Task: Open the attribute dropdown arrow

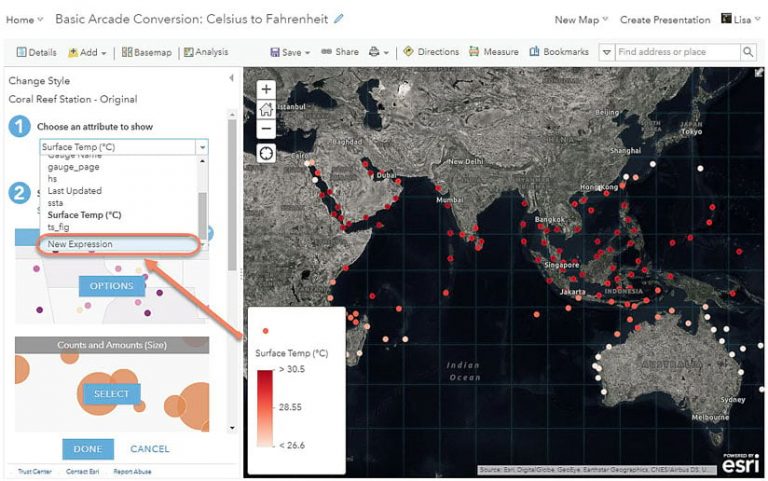Action: tap(202, 147)
